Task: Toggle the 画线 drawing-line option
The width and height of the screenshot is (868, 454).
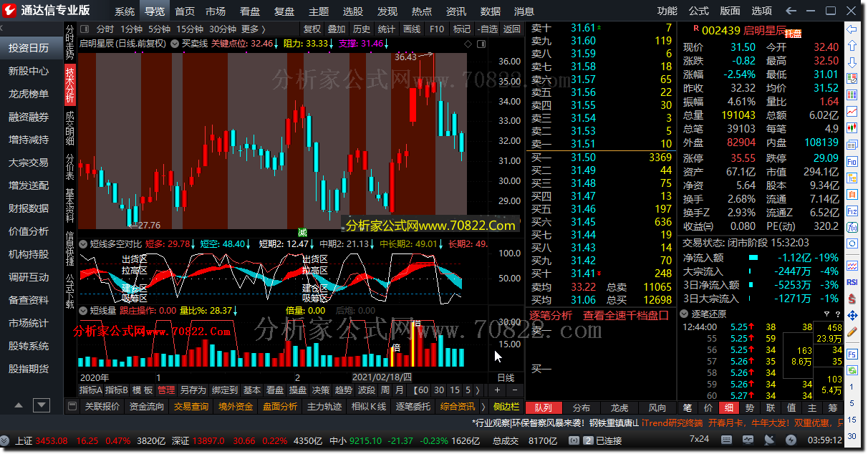Action: (x=412, y=29)
